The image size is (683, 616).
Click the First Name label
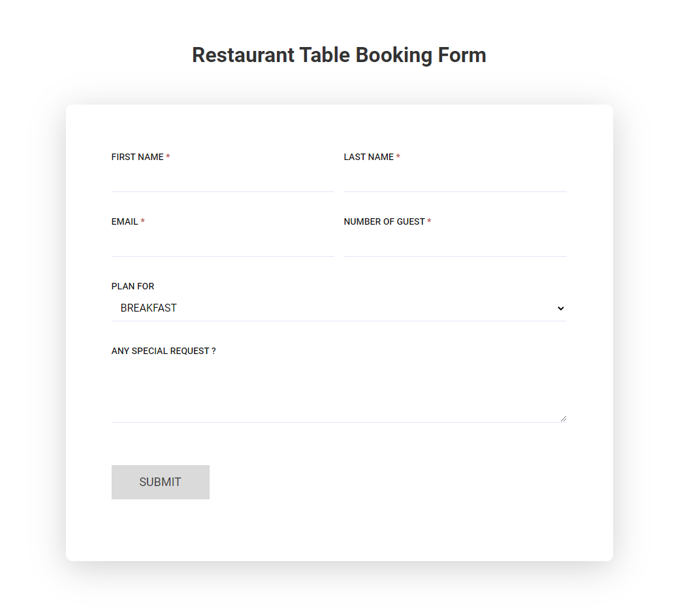(x=137, y=157)
